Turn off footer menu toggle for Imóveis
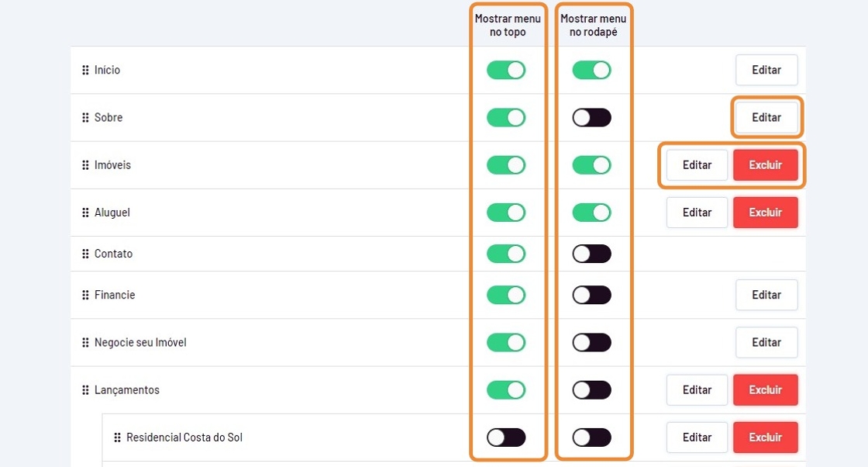The height and width of the screenshot is (467, 868). [591, 165]
